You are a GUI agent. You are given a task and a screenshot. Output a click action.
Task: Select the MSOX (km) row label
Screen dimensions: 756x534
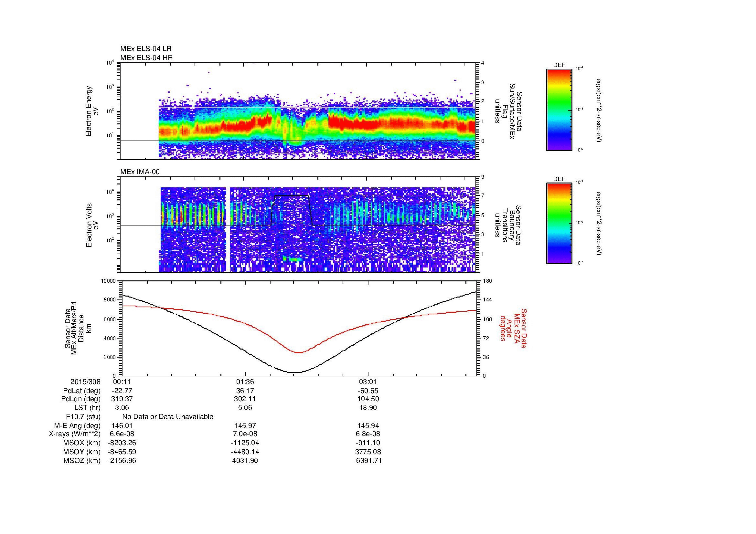pyautogui.click(x=82, y=443)
